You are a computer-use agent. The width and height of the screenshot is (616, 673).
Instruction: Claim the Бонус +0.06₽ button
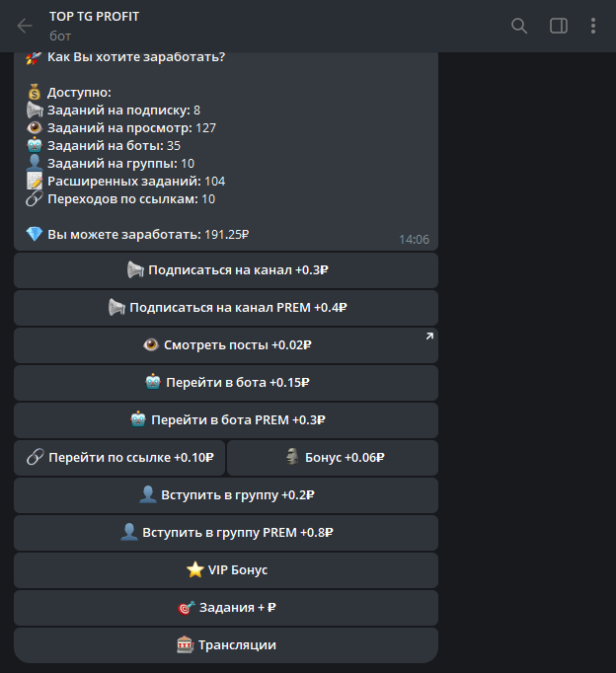[333, 458]
